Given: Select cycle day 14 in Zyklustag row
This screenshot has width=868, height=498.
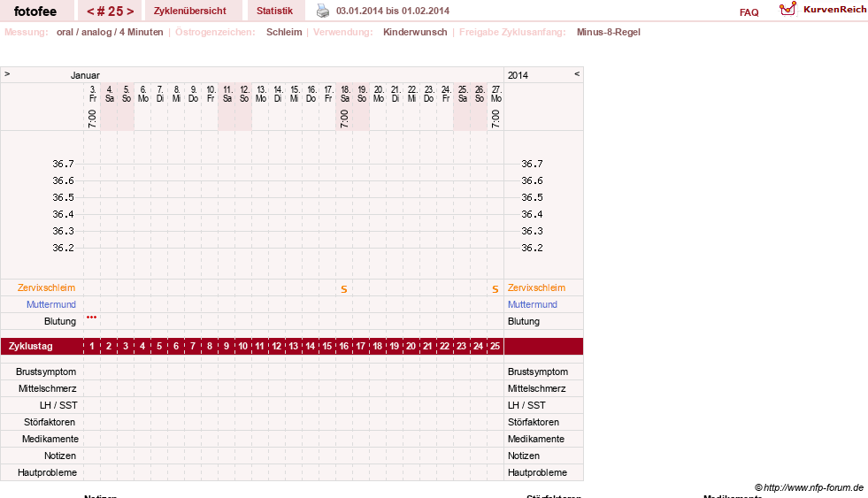Looking at the screenshot, I should pos(310,347).
